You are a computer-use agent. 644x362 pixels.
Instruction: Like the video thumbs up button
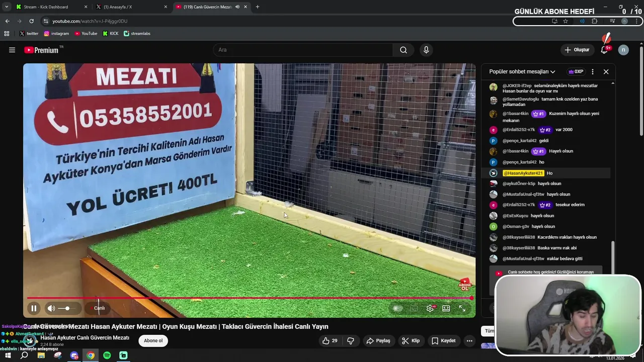pos(330,341)
